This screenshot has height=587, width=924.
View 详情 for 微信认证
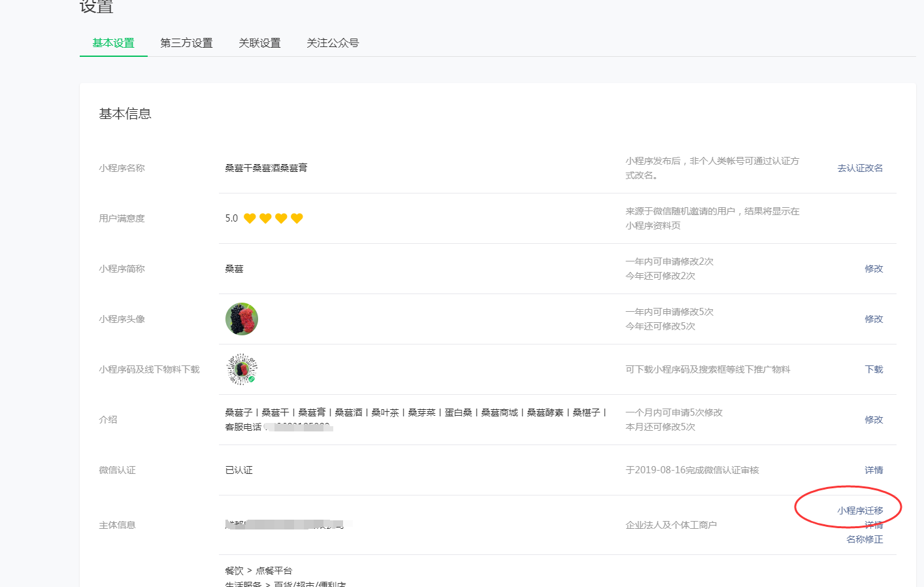pos(874,470)
